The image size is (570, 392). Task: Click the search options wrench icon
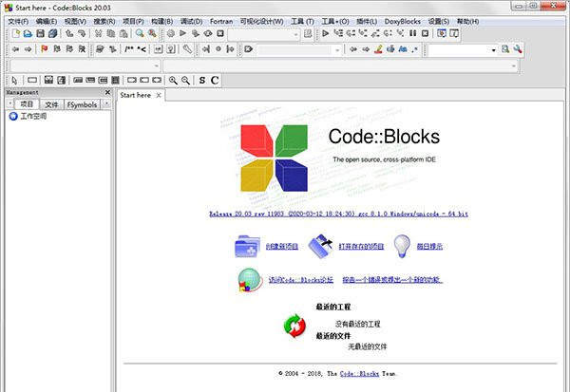[518, 49]
